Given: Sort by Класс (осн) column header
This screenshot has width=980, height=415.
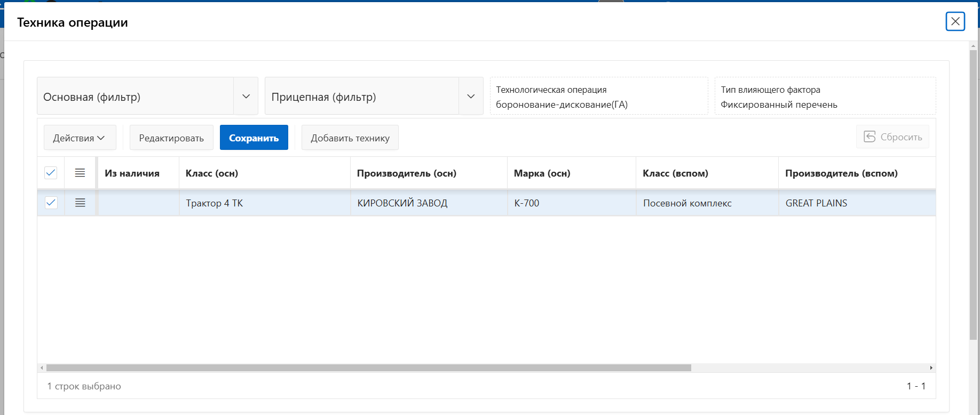Looking at the screenshot, I should (212, 173).
